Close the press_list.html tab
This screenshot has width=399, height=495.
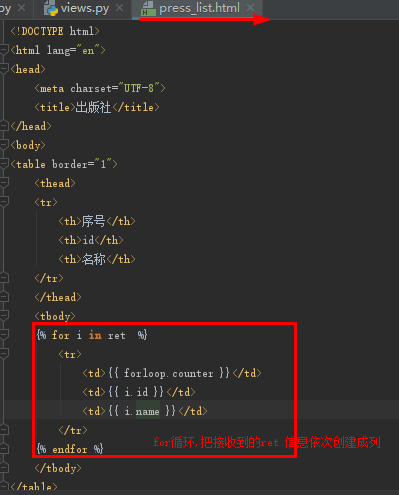[251, 8]
